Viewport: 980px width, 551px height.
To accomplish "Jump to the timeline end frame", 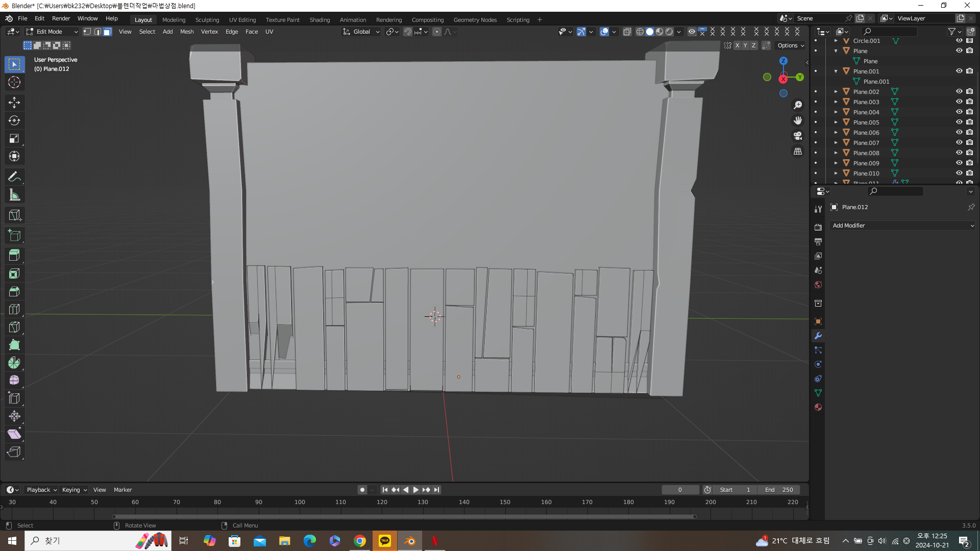I will pos(436,490).
